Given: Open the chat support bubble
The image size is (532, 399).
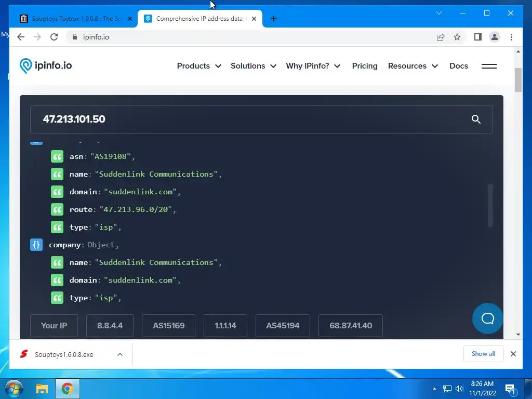Looking at the screenshot, I should coord(487,318).
